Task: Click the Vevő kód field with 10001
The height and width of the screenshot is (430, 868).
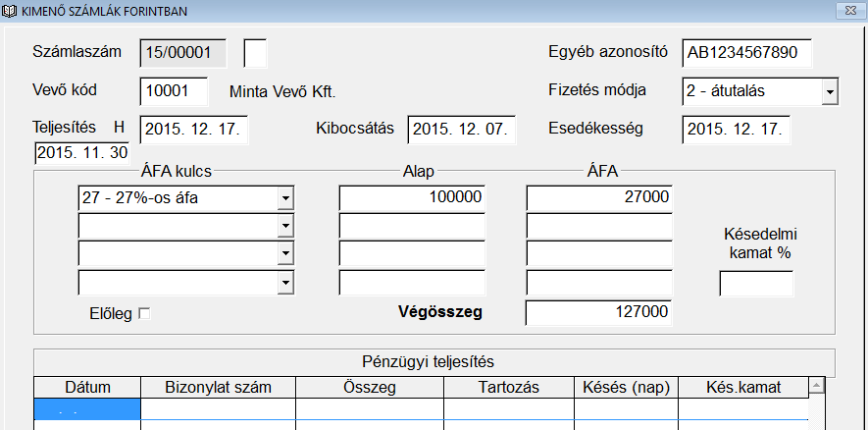Action: click(x=174, y=91)
